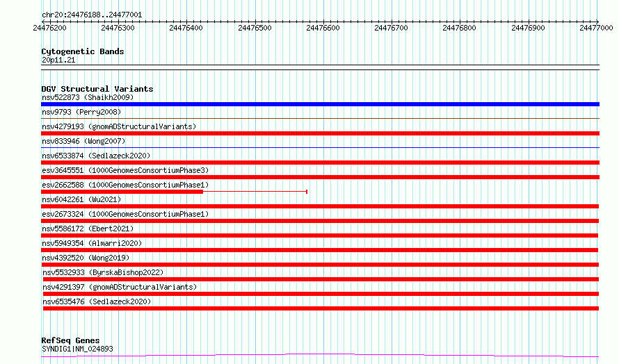Click ruler position 24476300
Viewport: 619px width, 364px height.
coord(118,28)
